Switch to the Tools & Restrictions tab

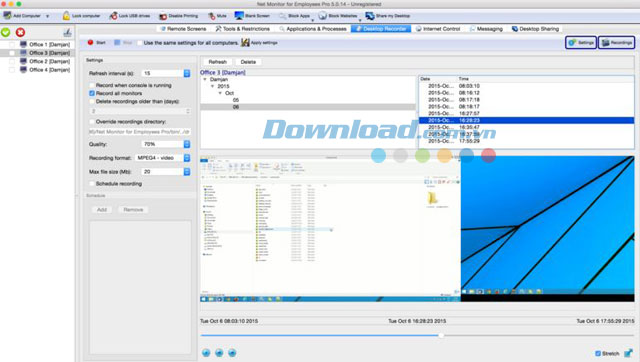click(x=242, y=29)
